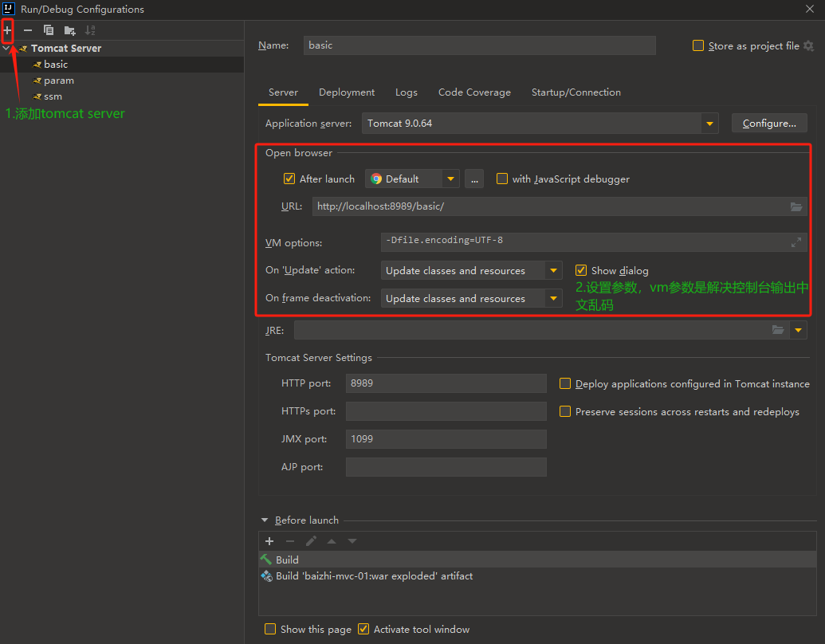This screenshot has width=825, height=644.
Task: Uncheck the Show dialog checkbox
Action: click(581, 271)
